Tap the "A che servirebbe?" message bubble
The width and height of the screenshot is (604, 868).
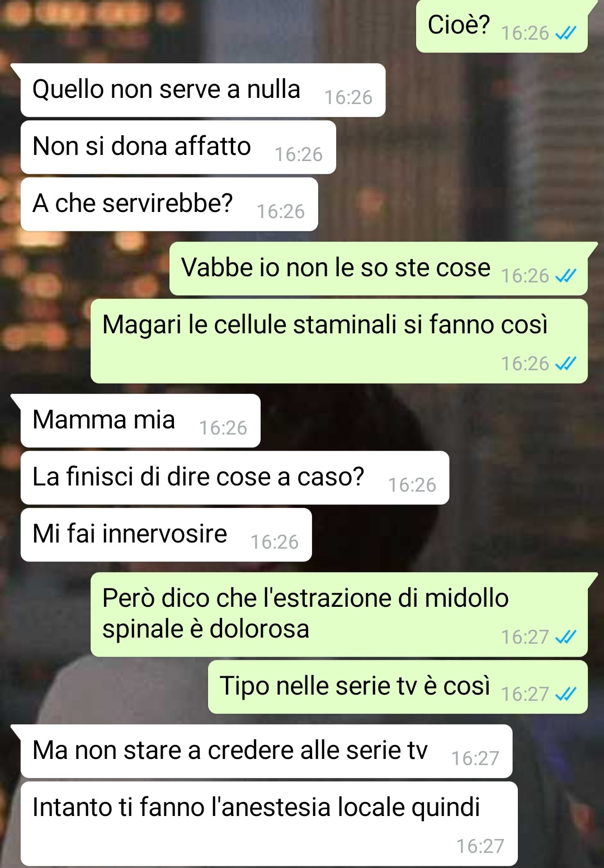pyautogui.click(x=169, y=204)
